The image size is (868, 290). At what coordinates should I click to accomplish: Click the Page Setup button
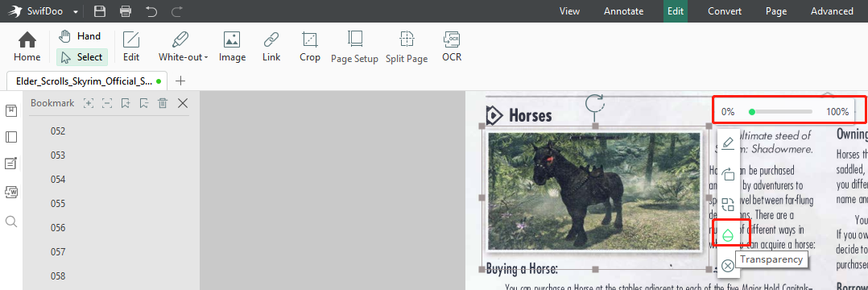[354, 47]
